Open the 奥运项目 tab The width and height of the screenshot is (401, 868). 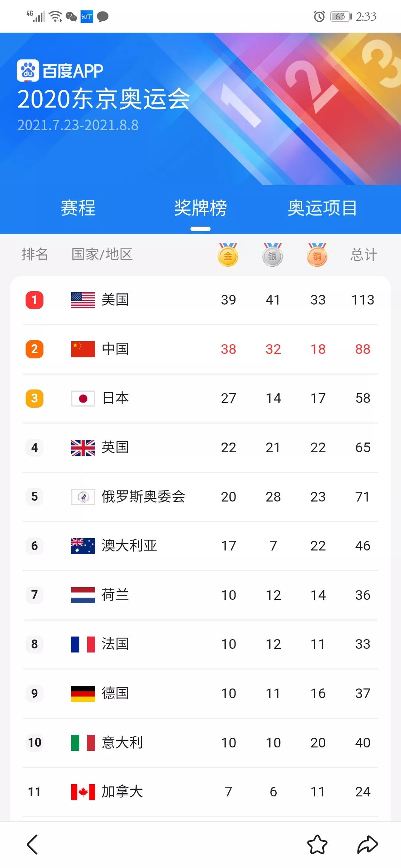[x=322, y=208]
